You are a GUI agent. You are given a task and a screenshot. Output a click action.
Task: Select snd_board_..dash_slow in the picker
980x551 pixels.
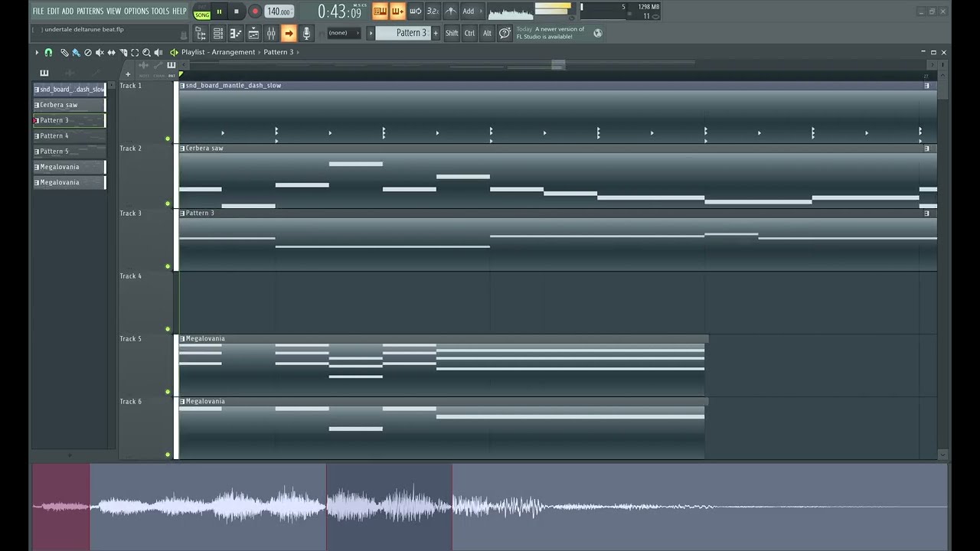click(x=69, y=90)
